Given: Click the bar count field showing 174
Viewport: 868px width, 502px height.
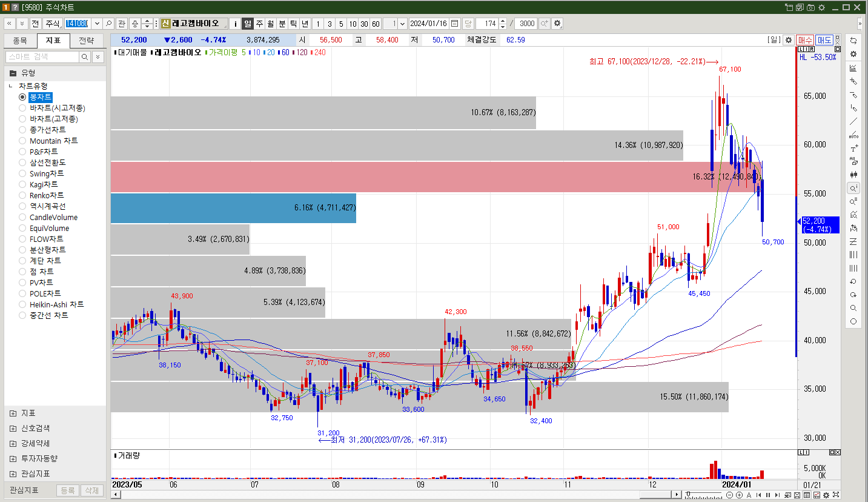Looking at the screenshot, I should click(x=487, y=24).
